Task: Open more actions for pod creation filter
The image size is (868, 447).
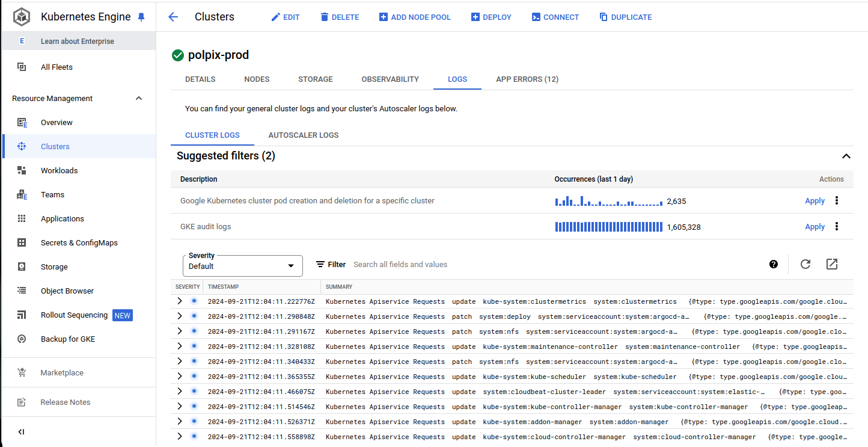Action: (837, 200)
